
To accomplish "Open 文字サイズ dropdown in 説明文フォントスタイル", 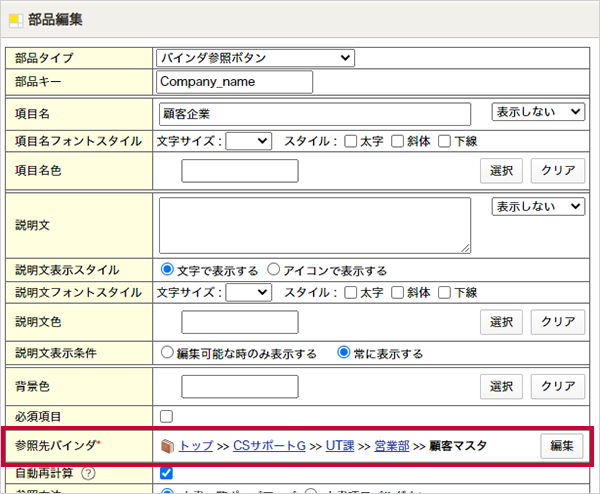I will [249, 293].
